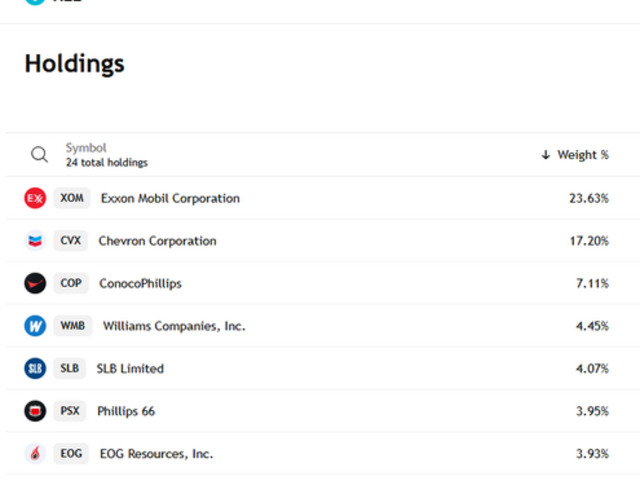Sort holdings by Weight % column
Image resolution: width=640 pixels, height=480 pixels.
(x=575, y=155)
